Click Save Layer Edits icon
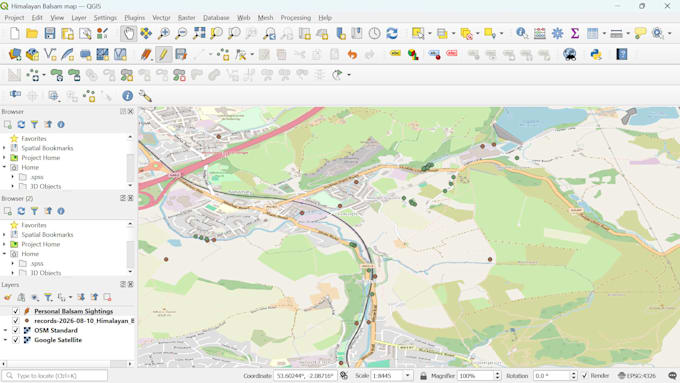Image resolution: width=680 pixels, height=383 pixels. point(181,55)
